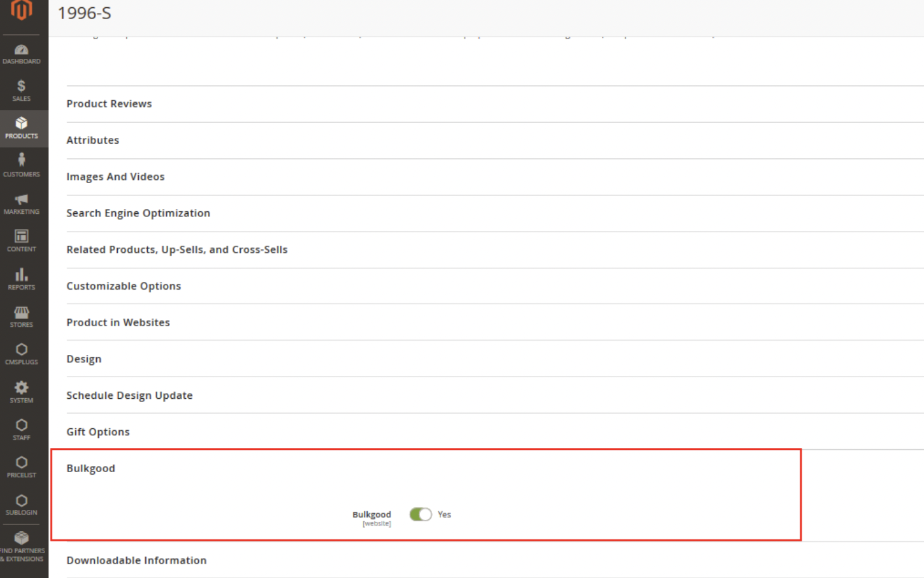Expand the Search Engine Optimization section
Image resolution: width=924 pixels, height=578 pixels.
(138, 213)
